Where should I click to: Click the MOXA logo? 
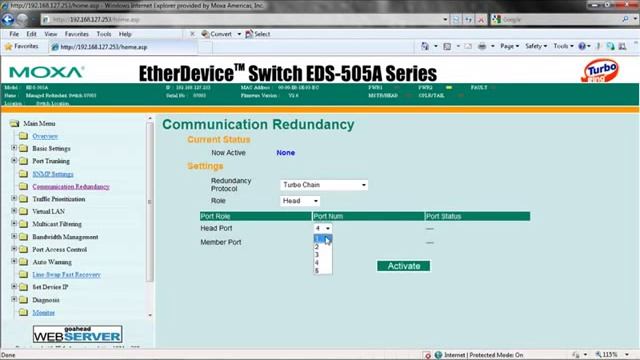pyautogui.click(x=47, y=72)
